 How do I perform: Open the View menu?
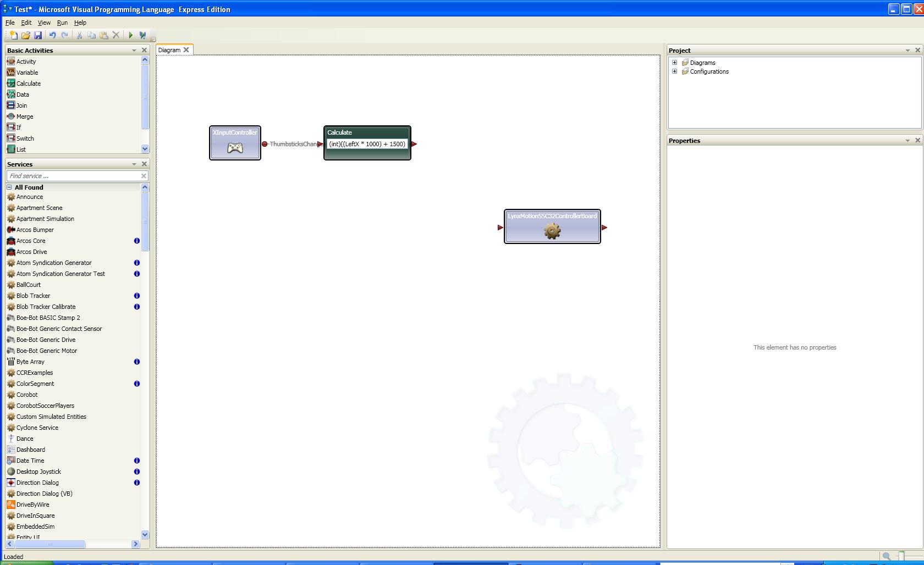pos(44,23)
